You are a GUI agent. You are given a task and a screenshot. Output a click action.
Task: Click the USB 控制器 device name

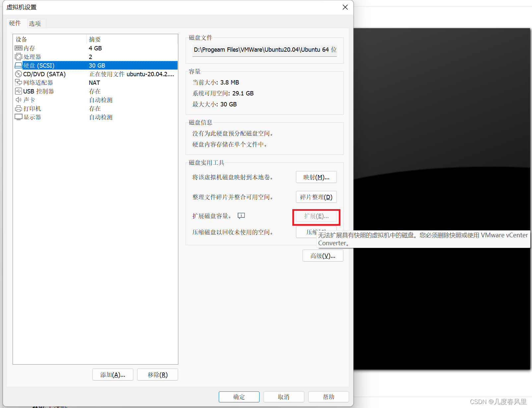click(x=38, y=91)
